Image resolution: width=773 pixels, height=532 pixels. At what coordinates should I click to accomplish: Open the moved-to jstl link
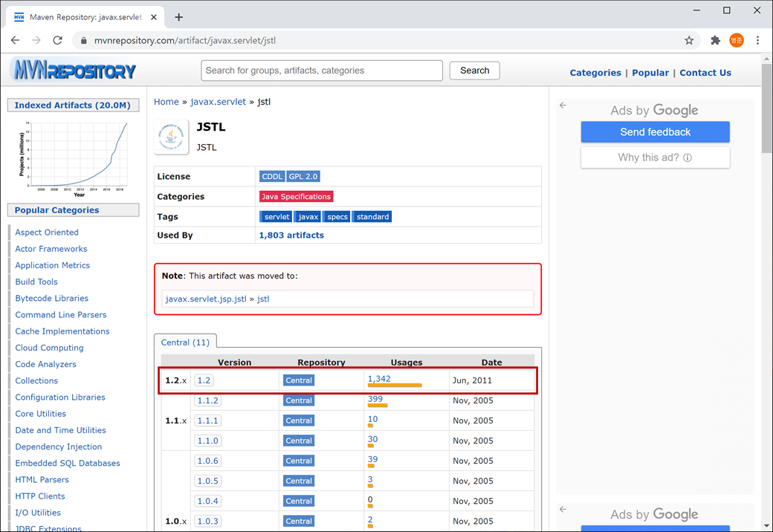pyautogui.click(x=263, y=299)
